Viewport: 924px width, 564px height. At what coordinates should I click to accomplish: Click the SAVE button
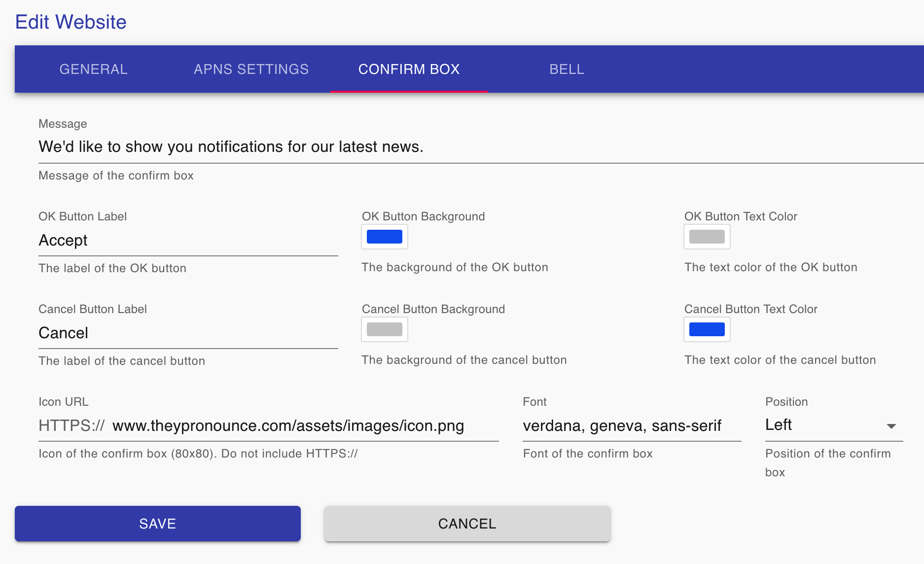tap(158, 524)
